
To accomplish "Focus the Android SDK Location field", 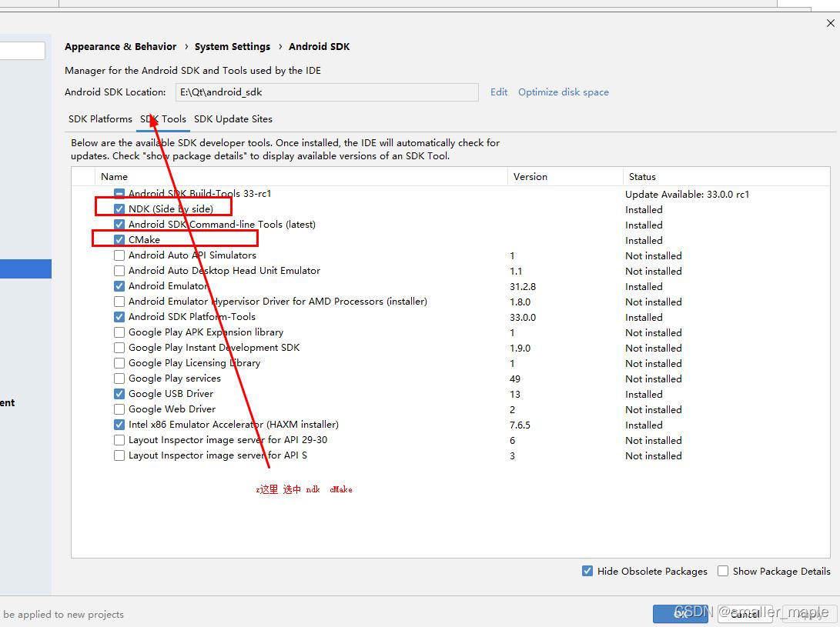I will [x=326, y=92].
